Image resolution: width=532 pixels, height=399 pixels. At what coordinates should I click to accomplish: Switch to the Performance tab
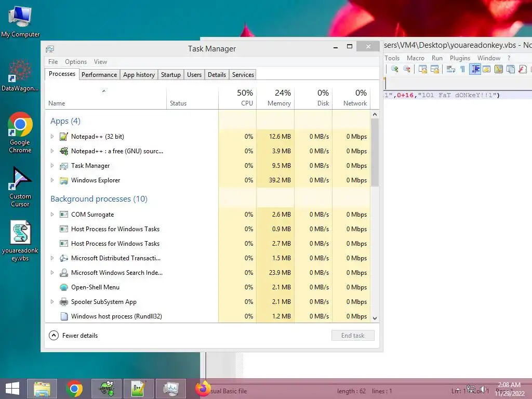click(x=99, y=75)
